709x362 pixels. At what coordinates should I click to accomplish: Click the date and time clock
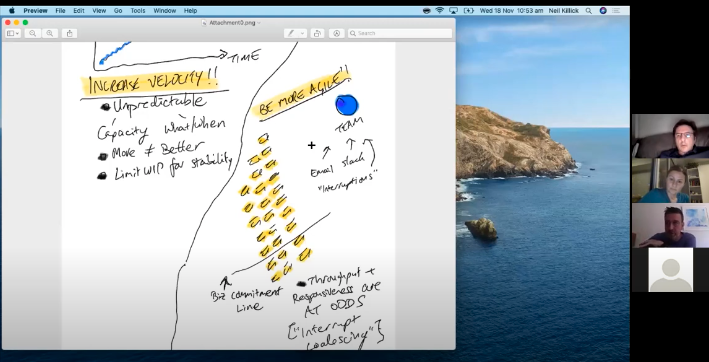tap(511, 10)
